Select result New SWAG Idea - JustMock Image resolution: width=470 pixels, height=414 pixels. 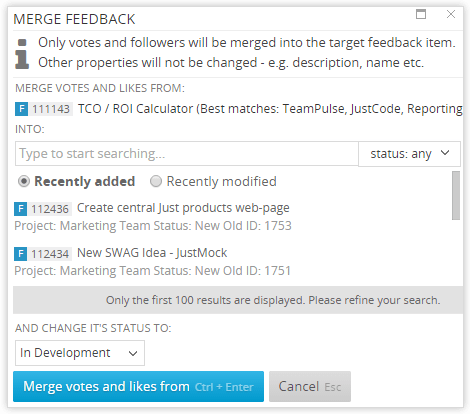[x=152, y=253]
